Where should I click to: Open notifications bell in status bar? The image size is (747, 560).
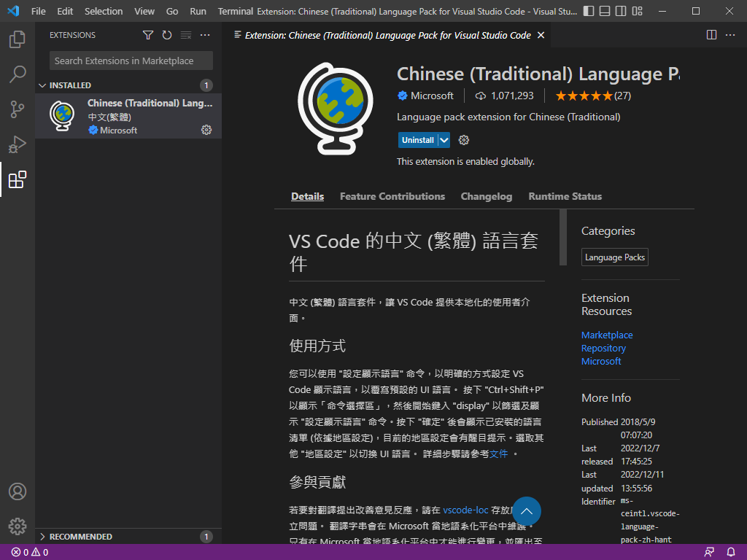(x=731, y=553)
